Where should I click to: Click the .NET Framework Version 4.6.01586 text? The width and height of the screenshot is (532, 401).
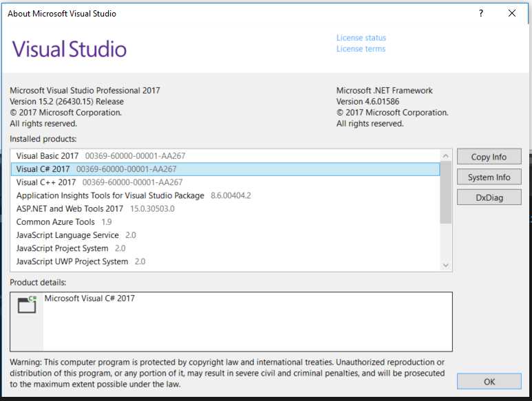368,101
